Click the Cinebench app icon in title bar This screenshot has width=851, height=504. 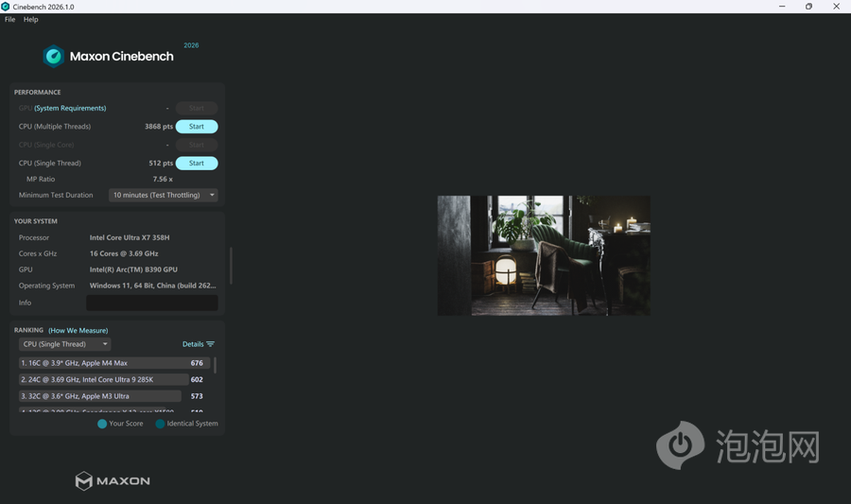6,7
